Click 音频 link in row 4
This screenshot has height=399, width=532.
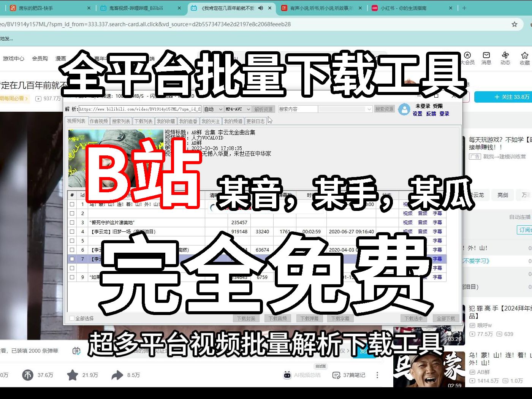click(423, 231)
